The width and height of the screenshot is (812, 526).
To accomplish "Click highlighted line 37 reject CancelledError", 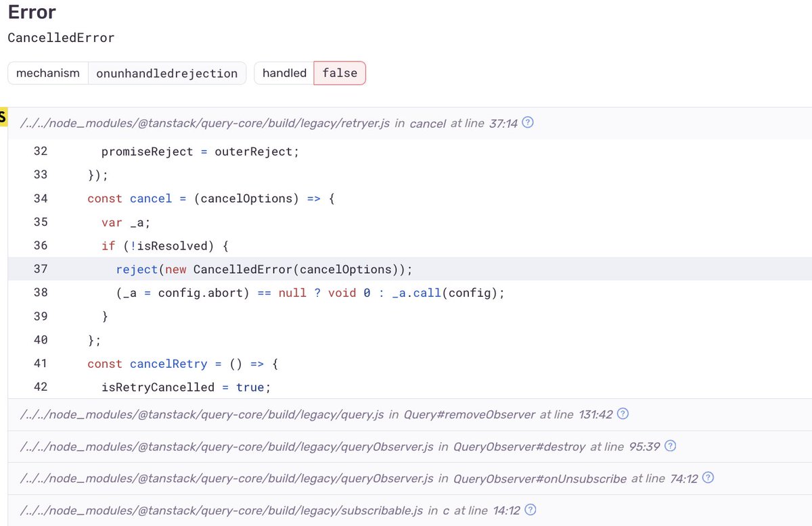I will coord(410,269).
